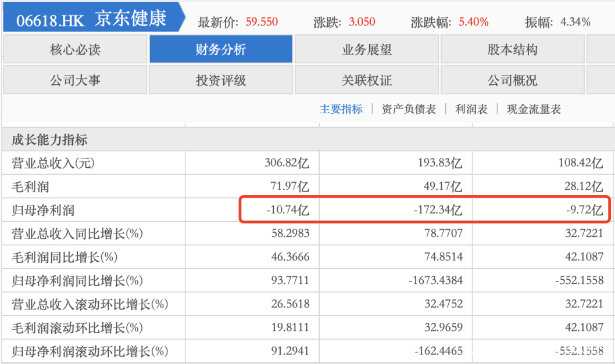Screen dimensions: 615x364
Task: Open the 利润表 link
Action: (x=471, y=109)
